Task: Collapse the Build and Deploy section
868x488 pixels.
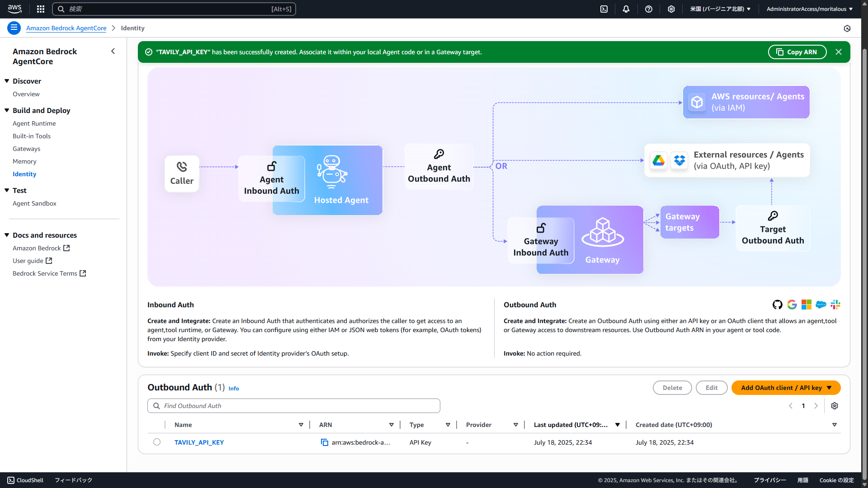Action: [7, 110]
